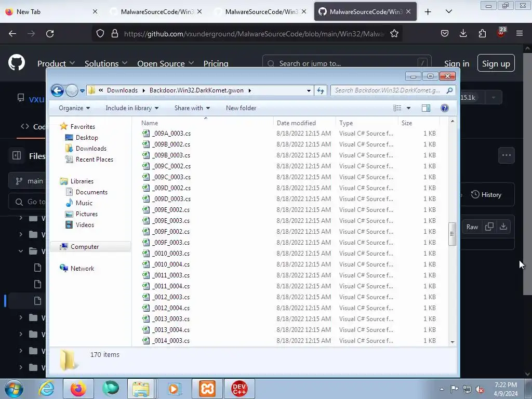Select Network in the navigation pane
532x399 pixels.
[x=82, y=269]
